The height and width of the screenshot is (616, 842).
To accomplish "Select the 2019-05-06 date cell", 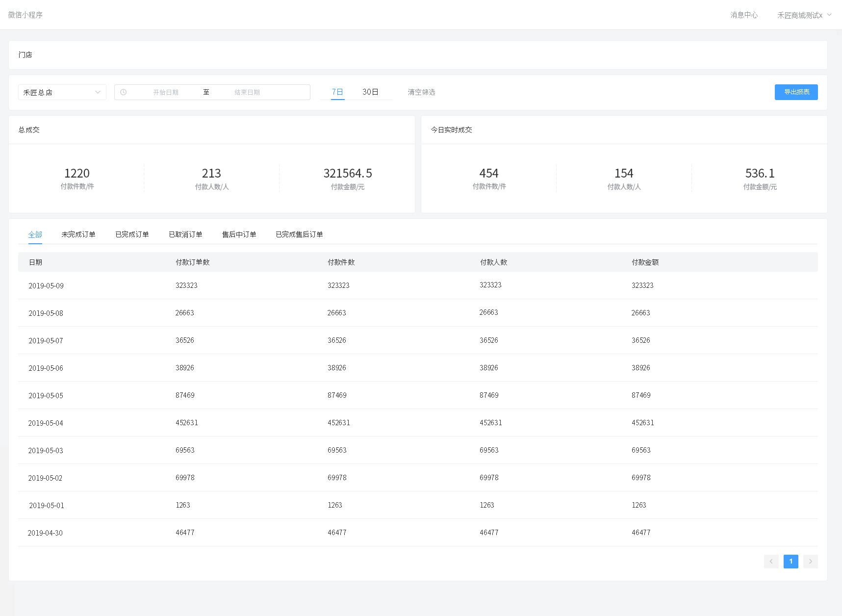I will [x=46, y=368].
